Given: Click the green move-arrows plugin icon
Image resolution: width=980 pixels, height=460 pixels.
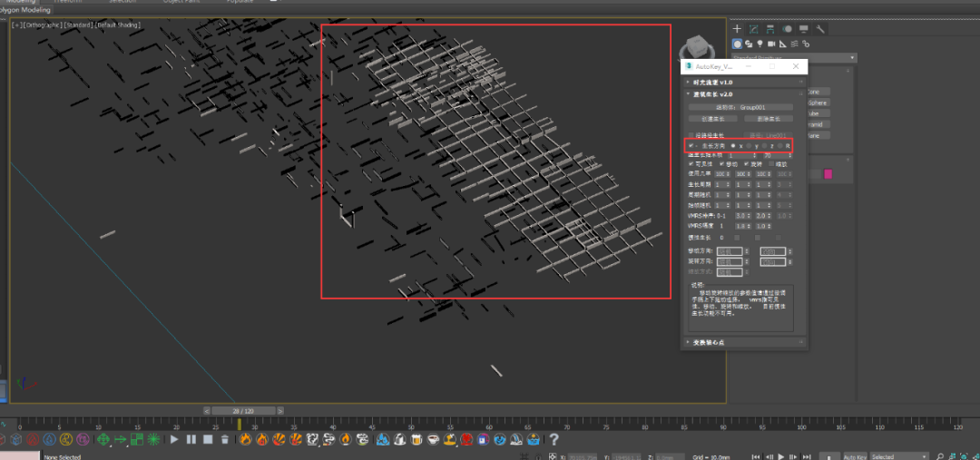Looking at the screenshot, I should (103, 439).
